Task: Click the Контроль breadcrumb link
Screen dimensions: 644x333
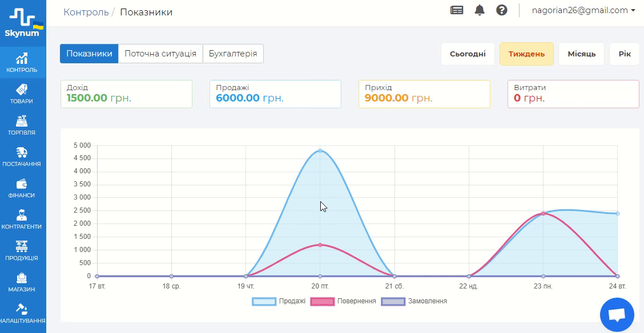Action: (x=86, y=12)
